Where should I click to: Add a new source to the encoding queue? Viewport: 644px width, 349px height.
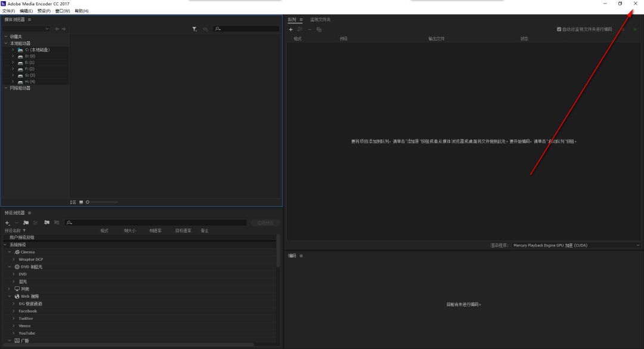[290, 29]
